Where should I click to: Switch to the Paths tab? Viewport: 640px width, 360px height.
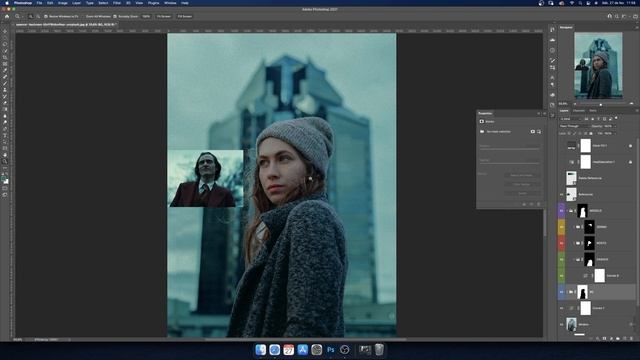[x=593, y=111]
